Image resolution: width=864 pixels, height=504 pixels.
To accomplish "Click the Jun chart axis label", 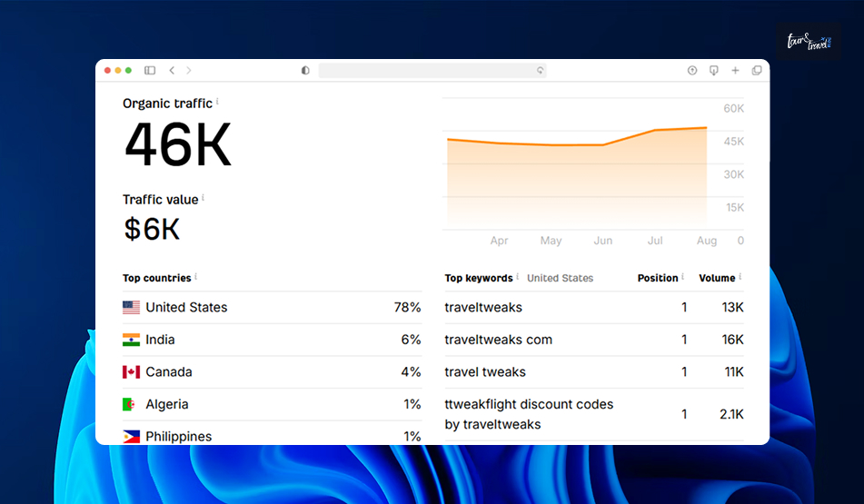I will point(603,241).
